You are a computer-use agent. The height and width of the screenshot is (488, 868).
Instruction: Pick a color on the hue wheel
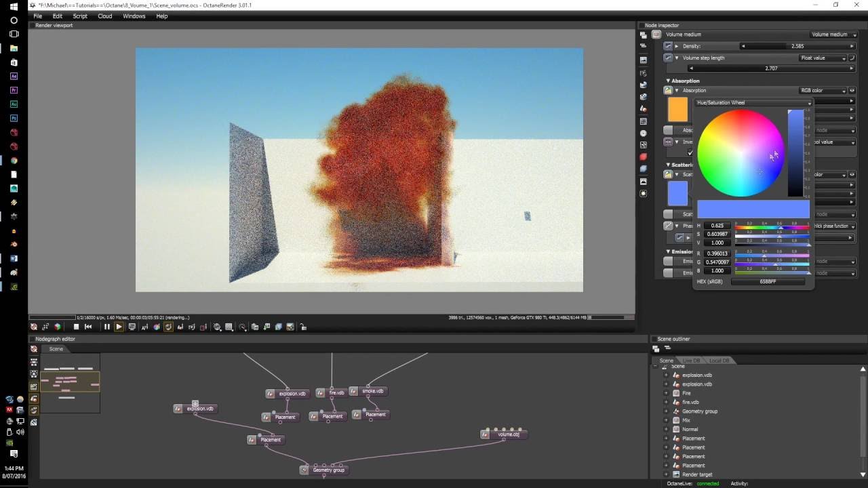coord(741,154)
